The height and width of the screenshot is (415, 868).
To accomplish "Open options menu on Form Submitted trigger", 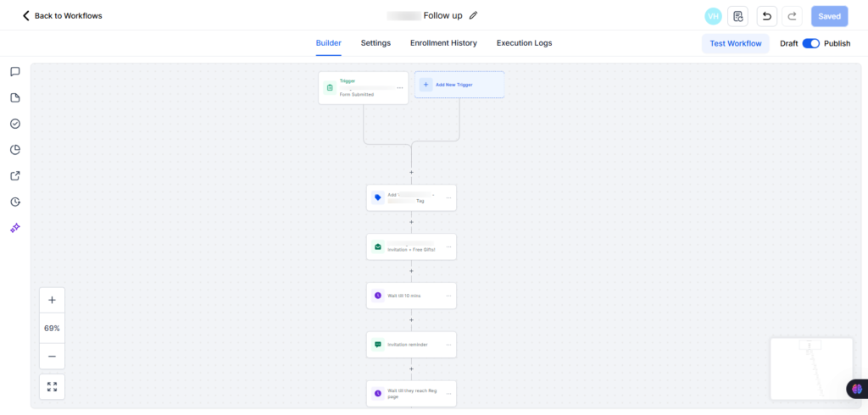I will click(399, 88).
